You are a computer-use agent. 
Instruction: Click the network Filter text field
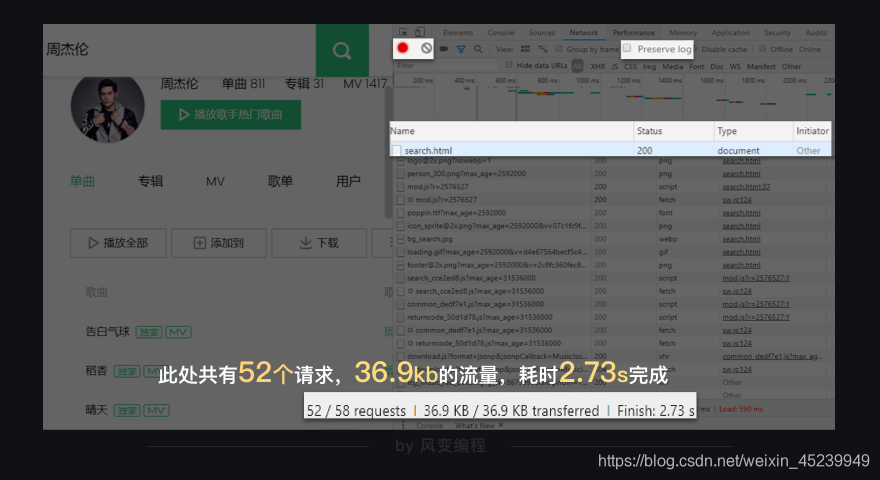(x=445, y=66)
